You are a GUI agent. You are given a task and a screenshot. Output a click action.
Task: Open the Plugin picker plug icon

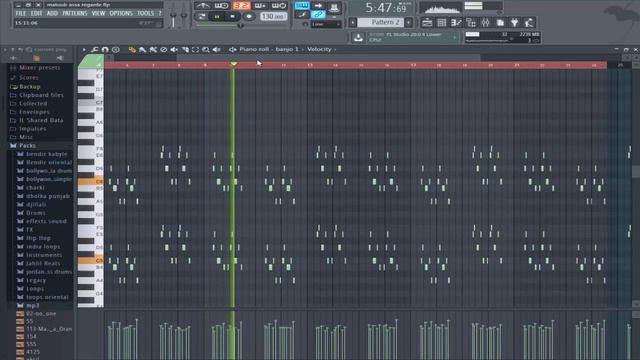(x=515, y=22)
